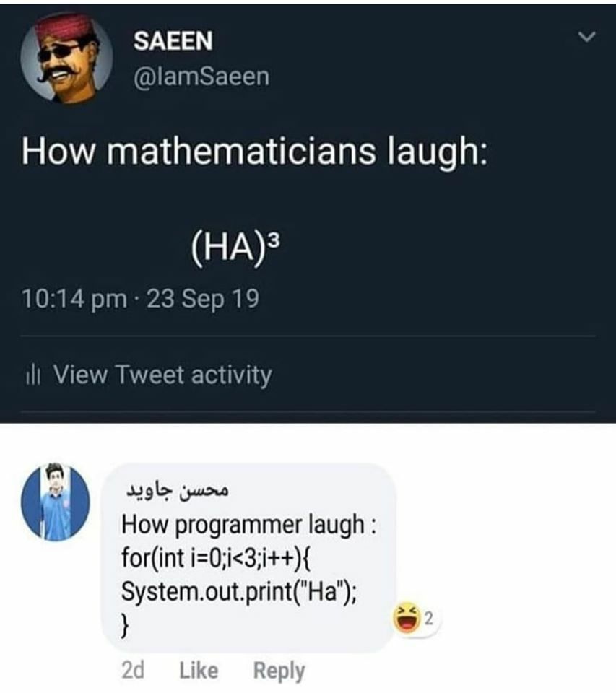Screen dimensions: 616x693
Task: Open View Tweet activity
Action: point(162,375)
